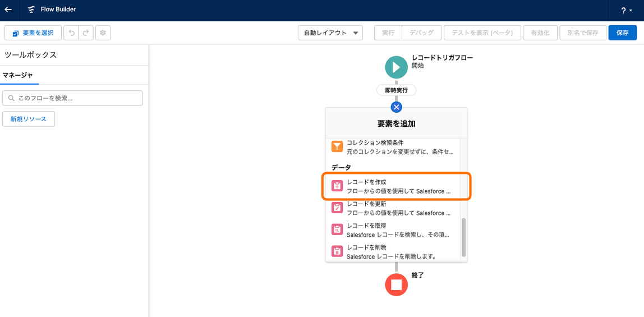The height and width of the screenshot is (317, 644).
Task: Click the 有効化 button
Action: tap(540, 33)
